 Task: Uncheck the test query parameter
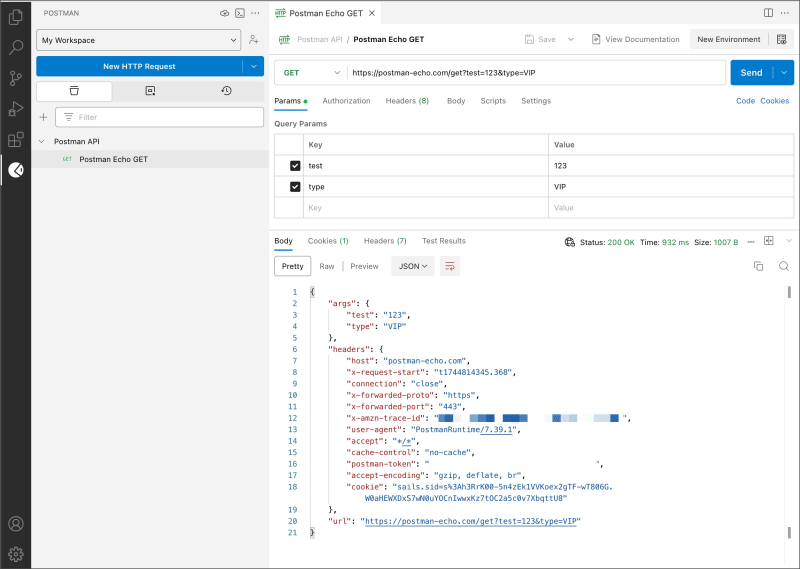tap(295, 166)
